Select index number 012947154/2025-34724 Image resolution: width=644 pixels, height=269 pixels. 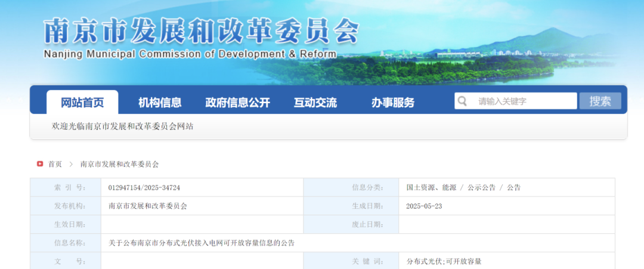pyautogui.click(x=144, y=187)
